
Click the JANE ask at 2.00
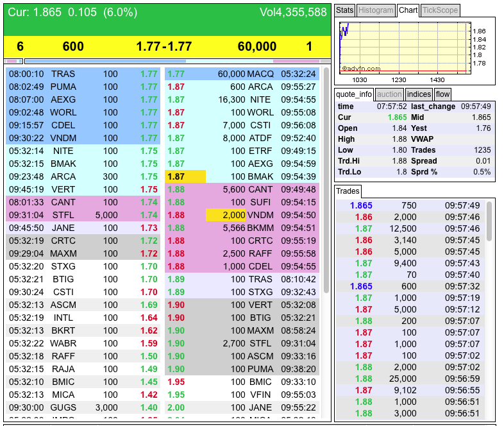242,407
